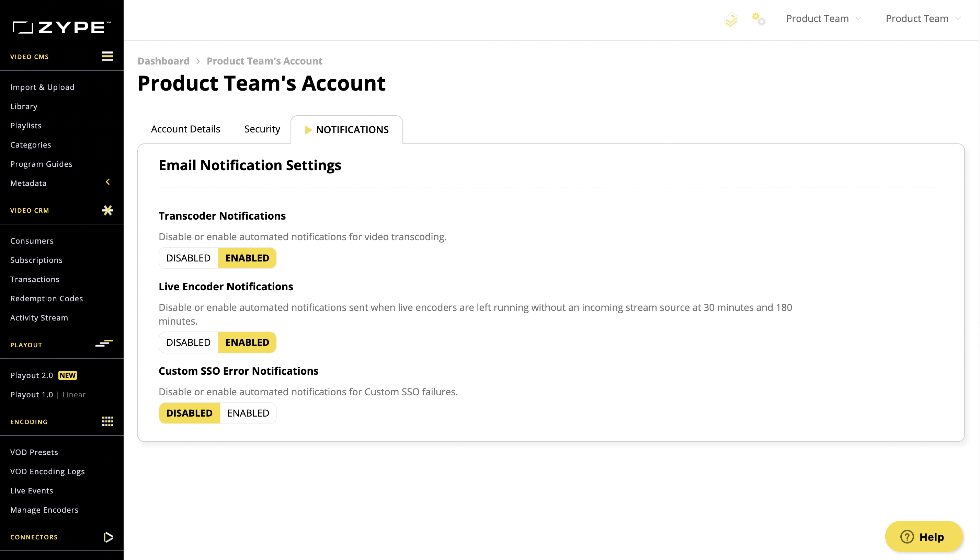Set Custom SSO Error Notifications to Disabled

pos(189,413)
